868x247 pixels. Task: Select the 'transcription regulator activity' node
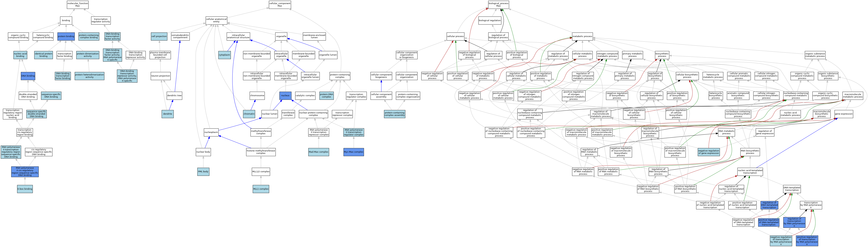coord(101,20)
